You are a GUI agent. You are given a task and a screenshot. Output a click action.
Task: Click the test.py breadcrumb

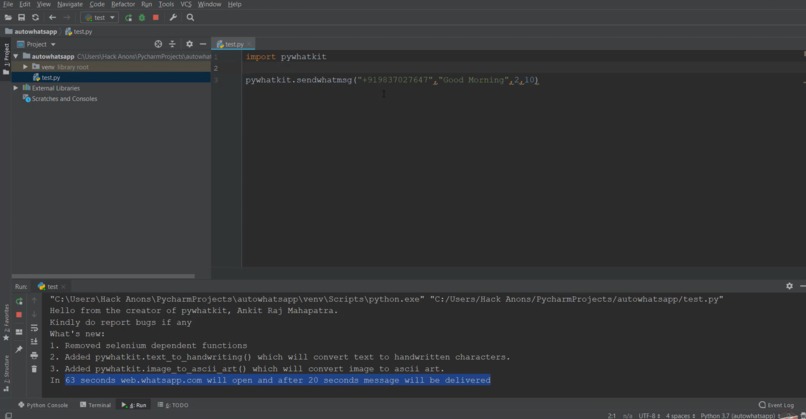(x=79, y=31)
